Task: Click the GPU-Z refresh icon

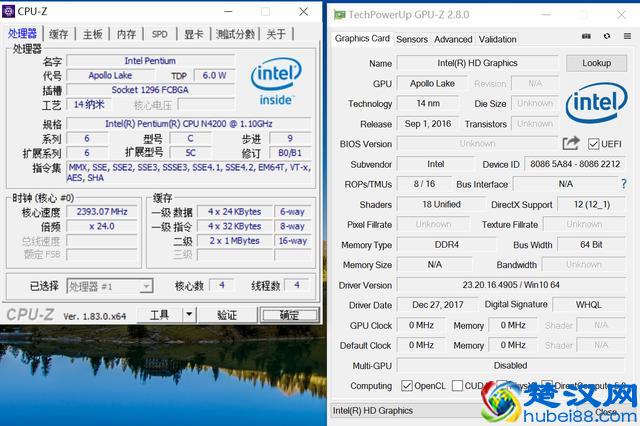Action: click(607, 36)
